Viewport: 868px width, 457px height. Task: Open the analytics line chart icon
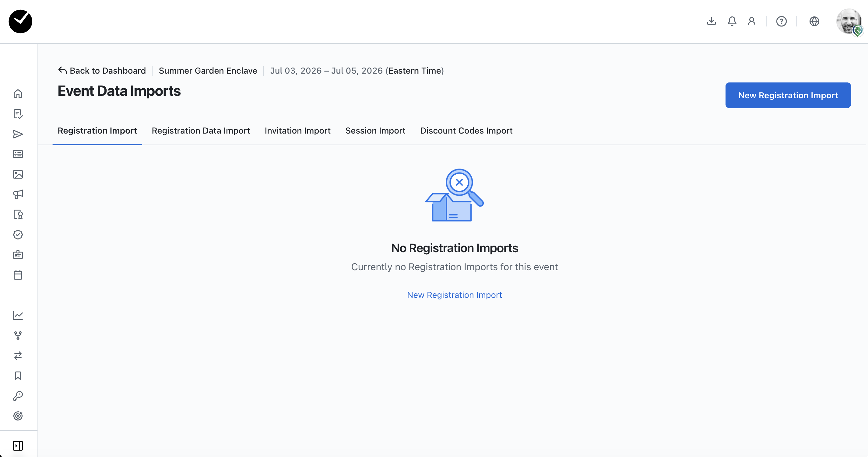18,315
